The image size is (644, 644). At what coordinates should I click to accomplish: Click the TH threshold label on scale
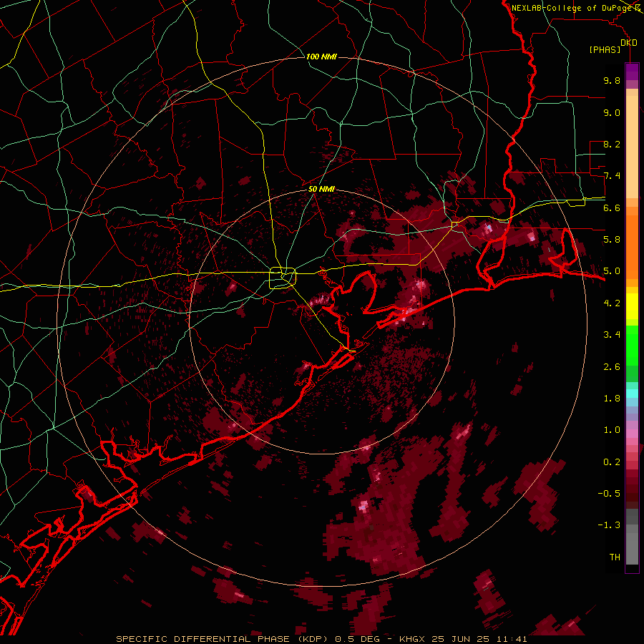point(615,557)
